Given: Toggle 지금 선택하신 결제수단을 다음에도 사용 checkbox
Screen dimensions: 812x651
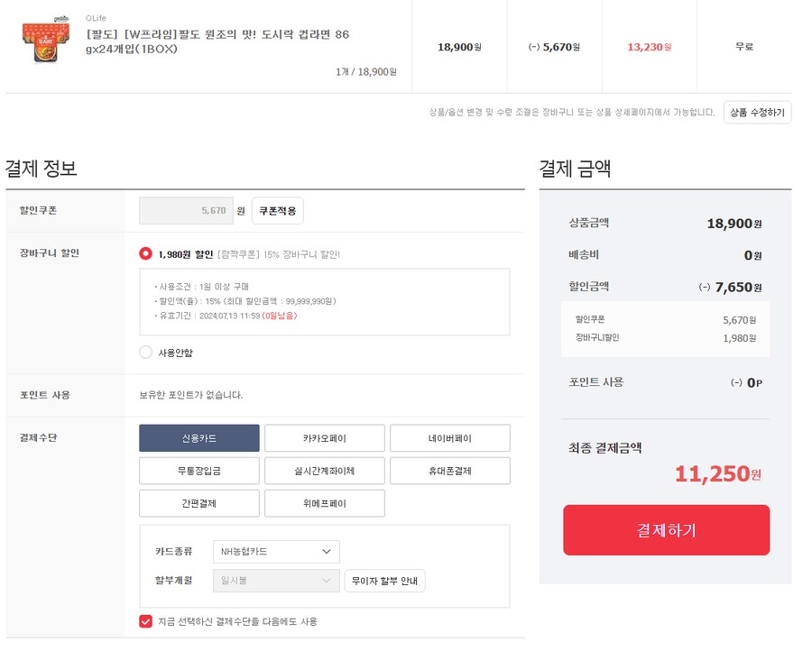Looking at the screenshot, I should click(145, 621).
